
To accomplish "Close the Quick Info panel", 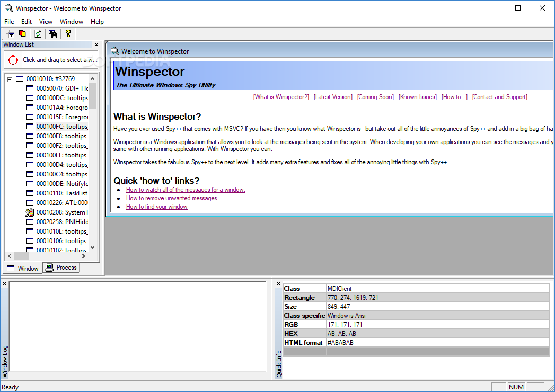I will [278, 284].
